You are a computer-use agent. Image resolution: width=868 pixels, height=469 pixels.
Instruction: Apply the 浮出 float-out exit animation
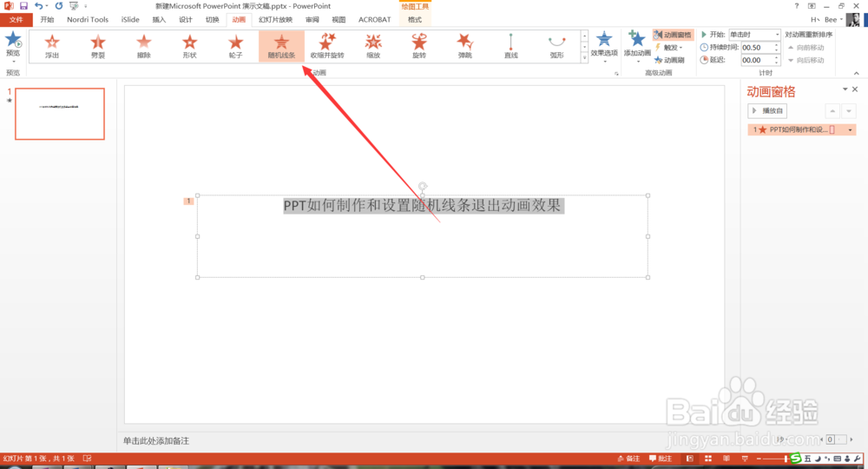[52, 46]
